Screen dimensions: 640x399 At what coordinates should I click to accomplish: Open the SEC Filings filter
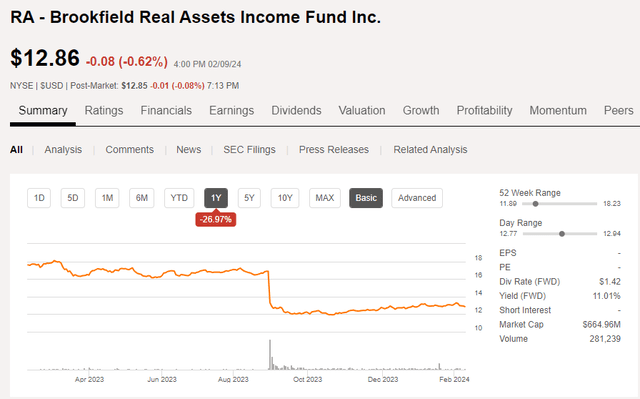249,150
